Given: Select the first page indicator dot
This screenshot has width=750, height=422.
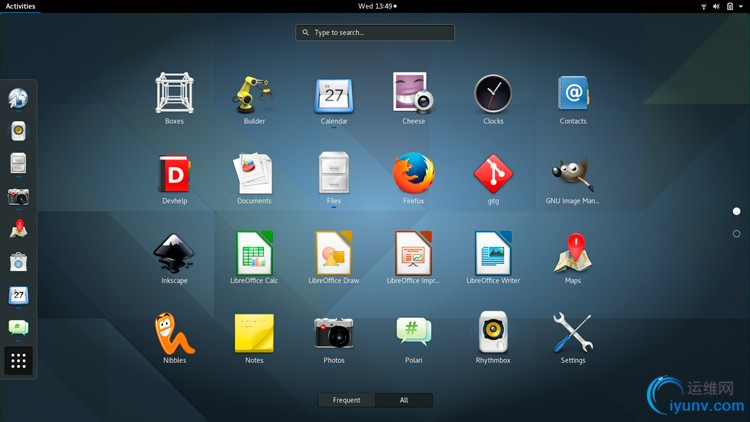Looking at the screenshot, I should point(737,211).
